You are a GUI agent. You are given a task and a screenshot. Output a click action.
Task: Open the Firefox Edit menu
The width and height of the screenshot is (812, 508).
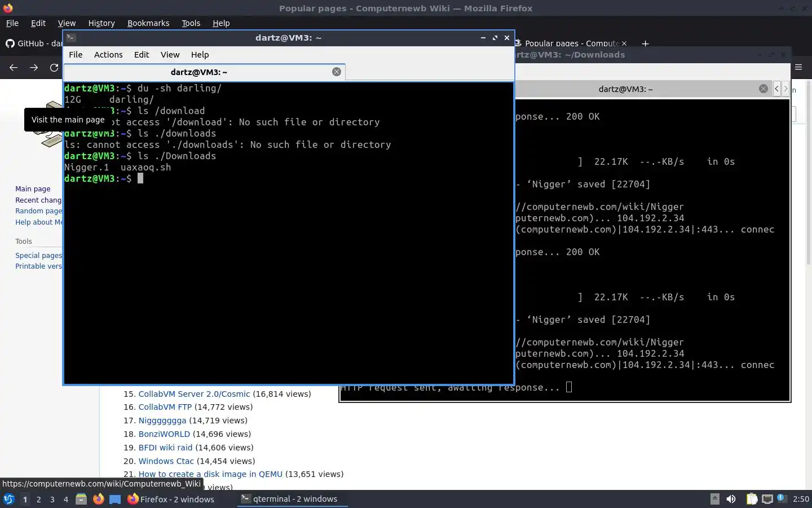38,23
